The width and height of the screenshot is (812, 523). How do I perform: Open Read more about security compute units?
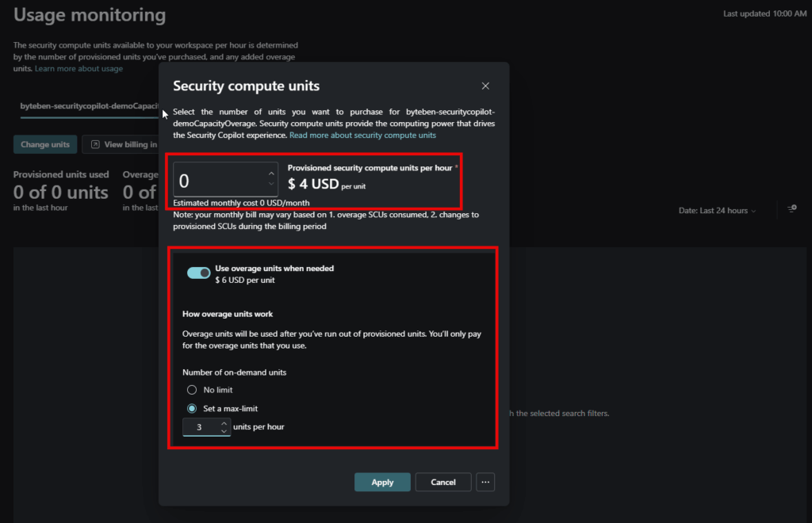click(362, 136)
